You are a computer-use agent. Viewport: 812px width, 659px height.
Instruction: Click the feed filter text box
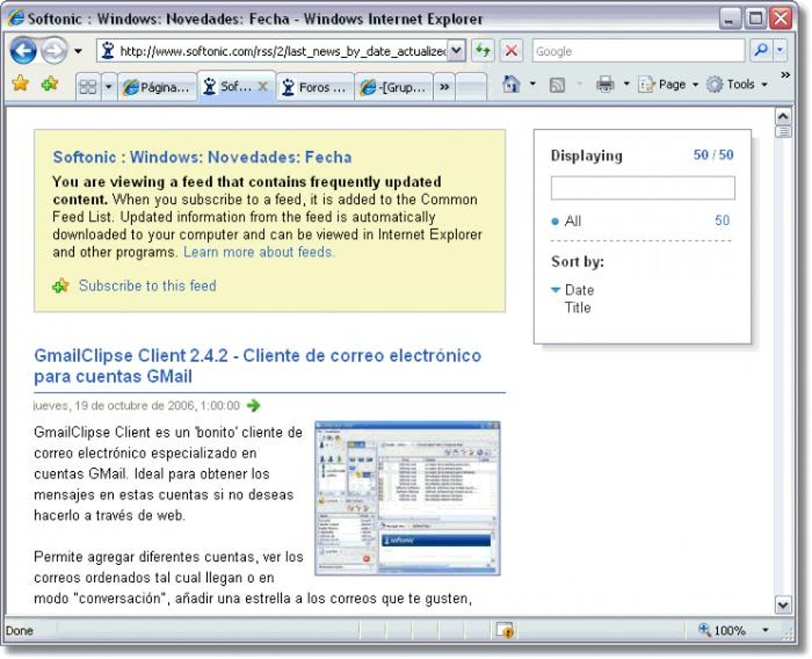642,187
